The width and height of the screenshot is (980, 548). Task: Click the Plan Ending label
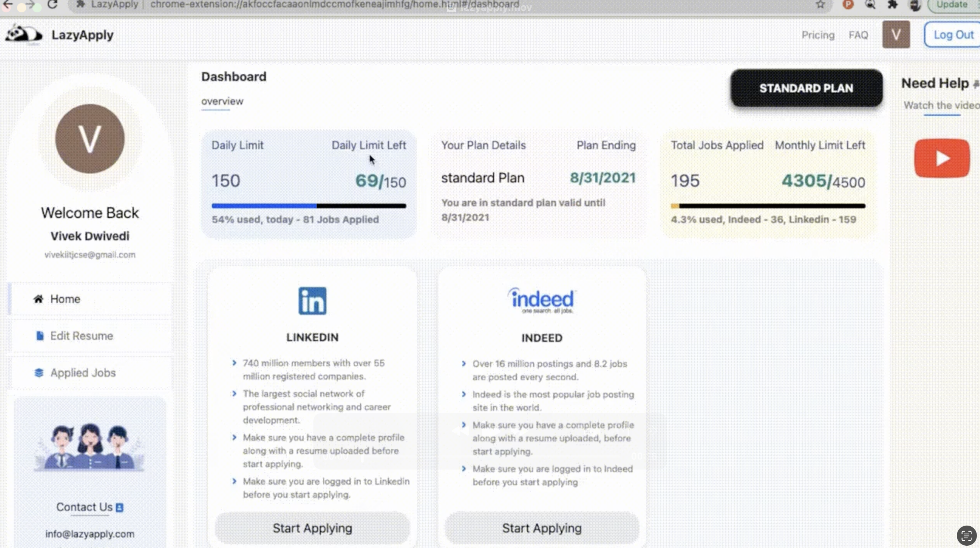point(606,145)
